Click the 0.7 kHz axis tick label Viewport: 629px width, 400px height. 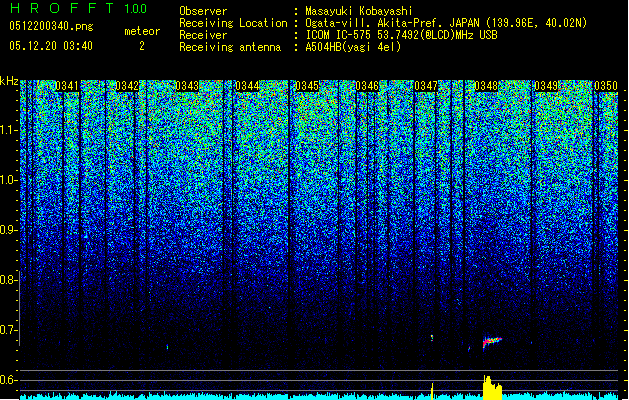tap(7, 330)
